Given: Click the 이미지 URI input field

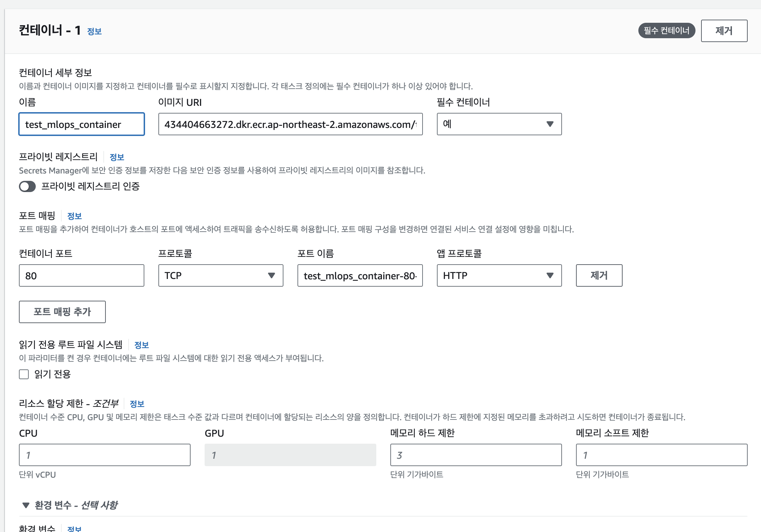Looking at the screenshot, I should pos(290,124).
